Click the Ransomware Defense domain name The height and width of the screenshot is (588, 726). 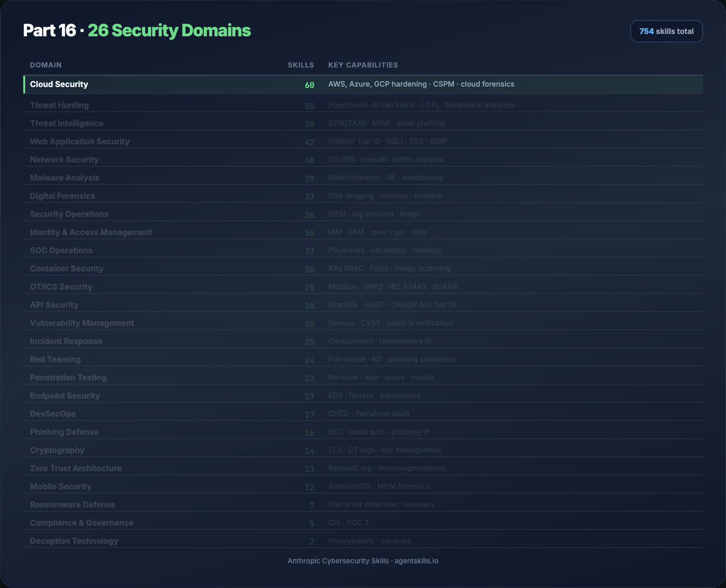point(73,505)
